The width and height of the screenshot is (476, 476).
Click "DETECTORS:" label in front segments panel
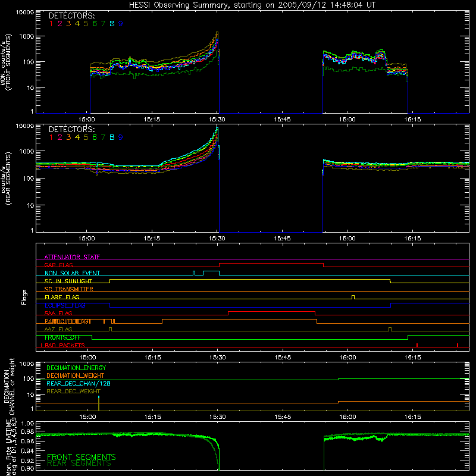tap(71, 15)
